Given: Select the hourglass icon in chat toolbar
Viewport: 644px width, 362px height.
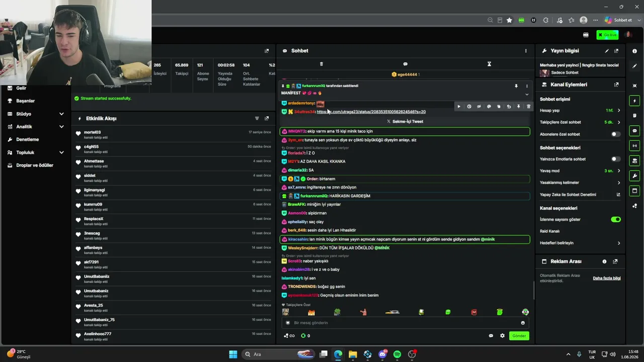Looking at the screenshot, I should tap(489, 64).
